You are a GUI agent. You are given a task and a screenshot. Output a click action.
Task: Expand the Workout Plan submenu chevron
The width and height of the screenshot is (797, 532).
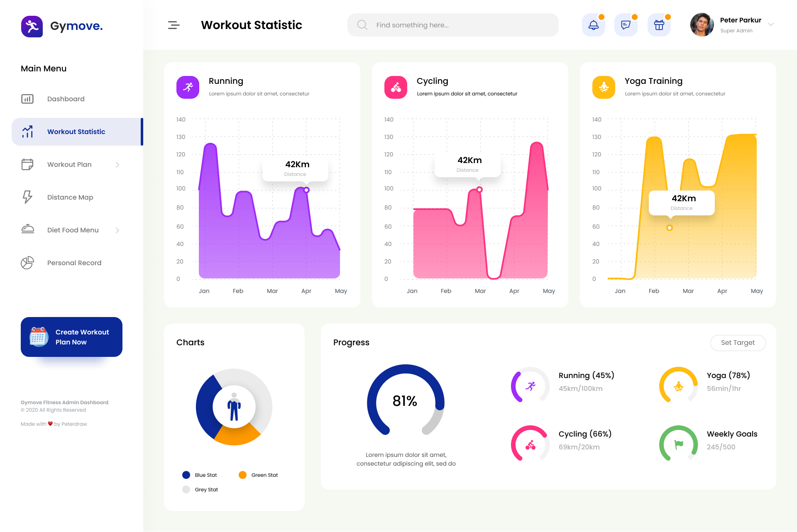pyautogui.click(x=117, y=165)
